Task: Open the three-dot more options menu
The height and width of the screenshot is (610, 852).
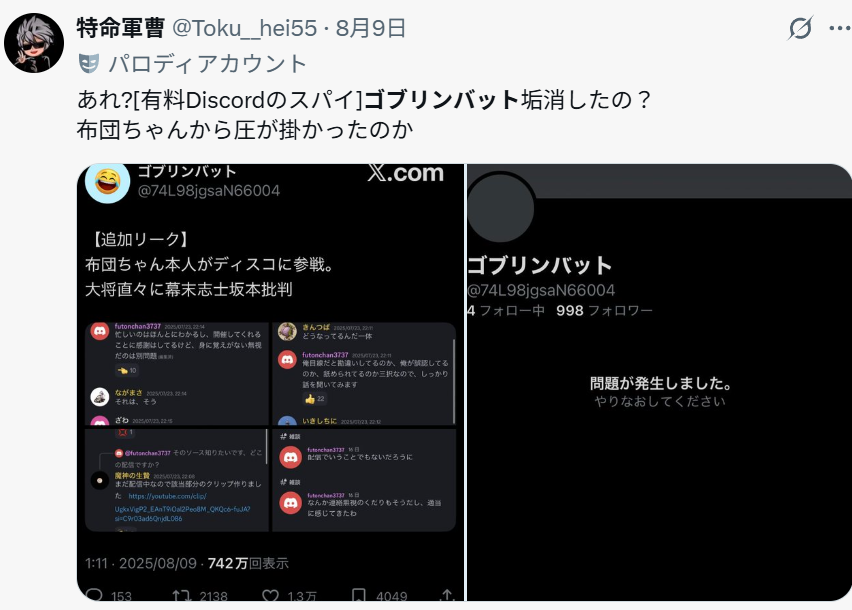Action: [840, 28]
